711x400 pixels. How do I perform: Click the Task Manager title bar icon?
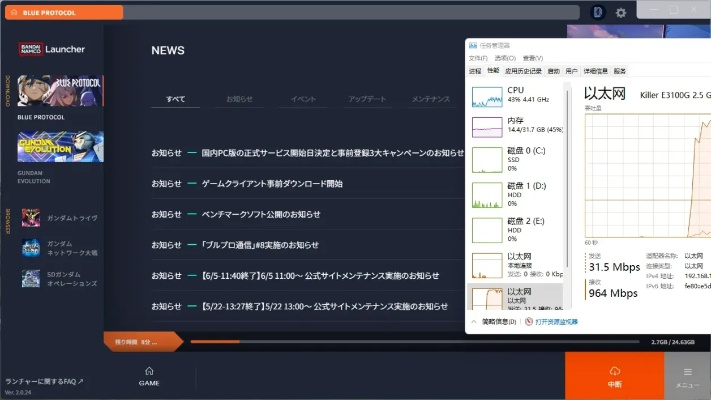473,45
